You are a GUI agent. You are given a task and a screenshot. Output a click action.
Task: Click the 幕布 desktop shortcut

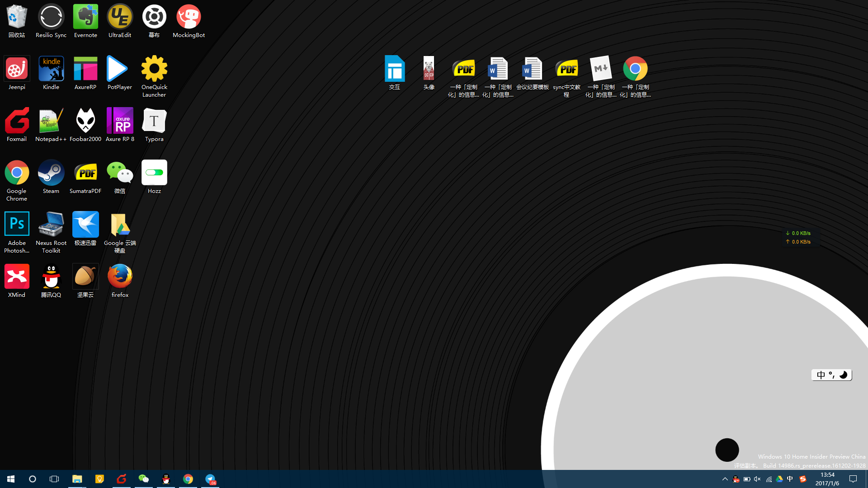tap(154, 21)
